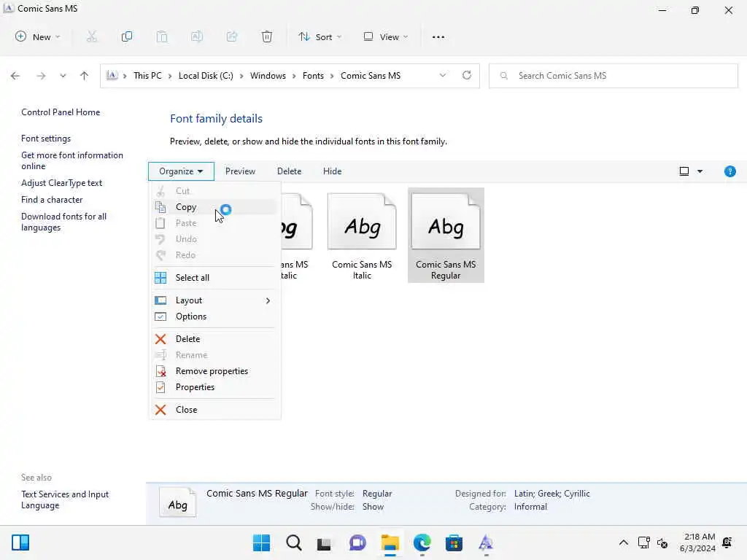
Task: Click the taskbar clock showing 2:18 AM
Action: pyautogui.click(x=697, y=542)
